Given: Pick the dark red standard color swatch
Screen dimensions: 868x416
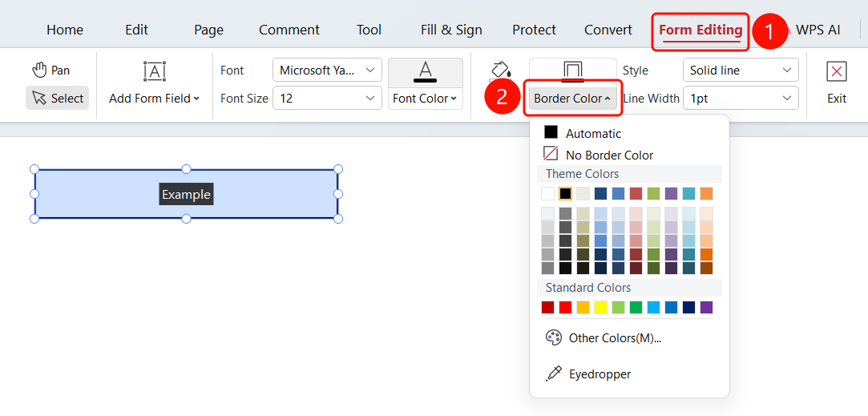Looking at the screenshot, I should (x=547, y=308).
